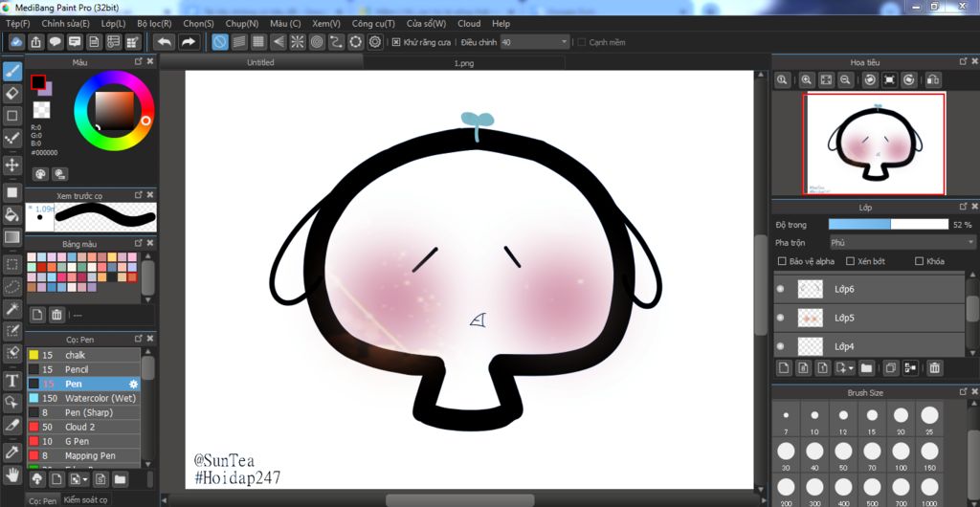The width and height of the screenshot is (980, 507).
Task: Select the G Pen brush
Action: 84,441
